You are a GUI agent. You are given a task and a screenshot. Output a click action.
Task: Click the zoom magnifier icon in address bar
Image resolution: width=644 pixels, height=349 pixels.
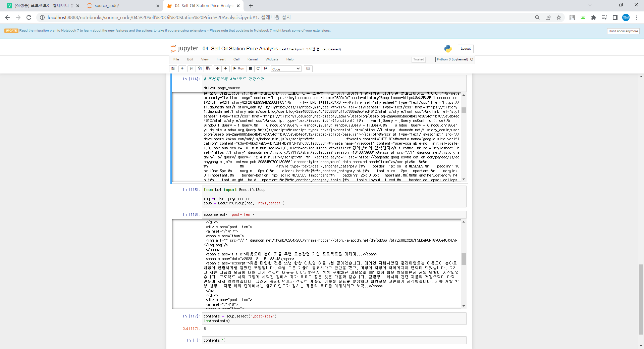point(537,17)
